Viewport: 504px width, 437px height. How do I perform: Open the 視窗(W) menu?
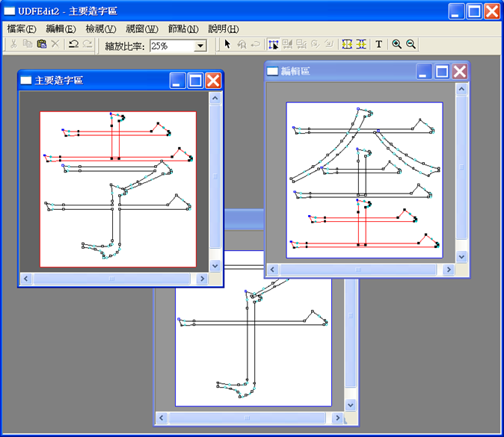(x=142, y=29)
